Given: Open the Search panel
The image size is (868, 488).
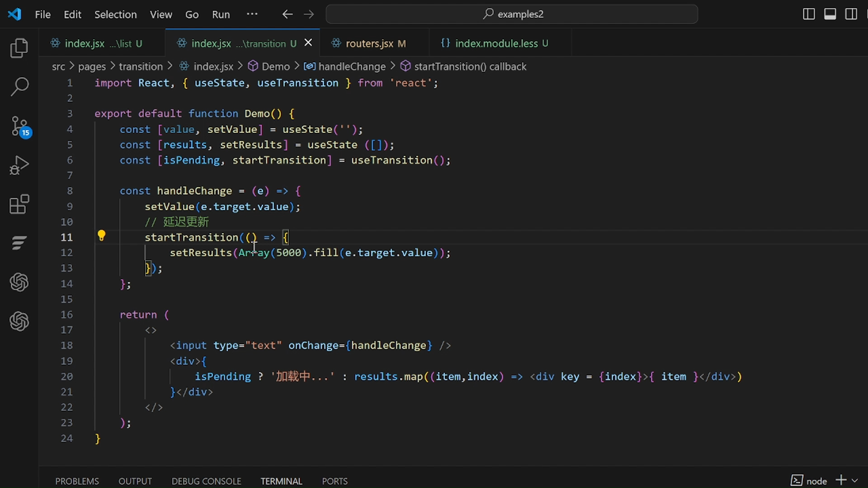Looking at the screenshot, I should pos(19,86).
